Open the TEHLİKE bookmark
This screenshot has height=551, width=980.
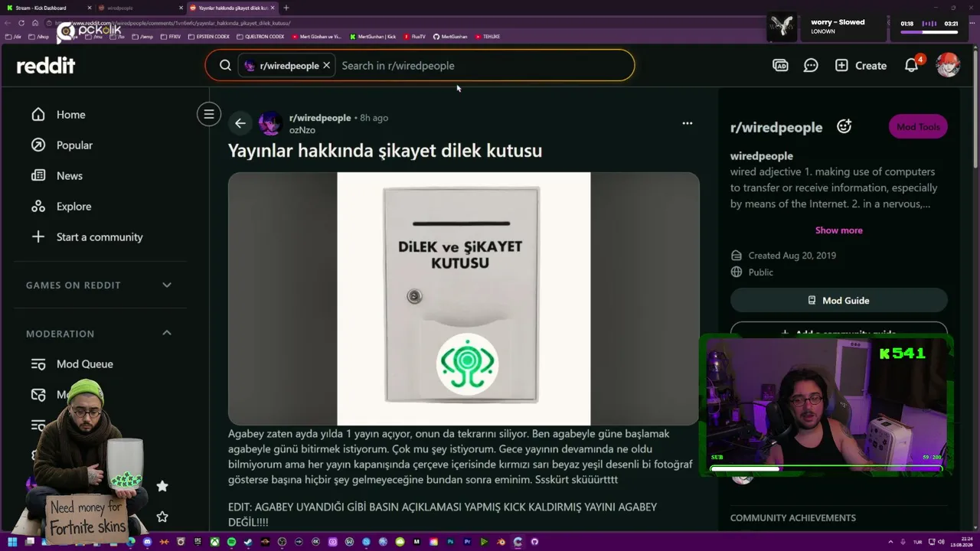pyautogui.click(x=487, y=37)
